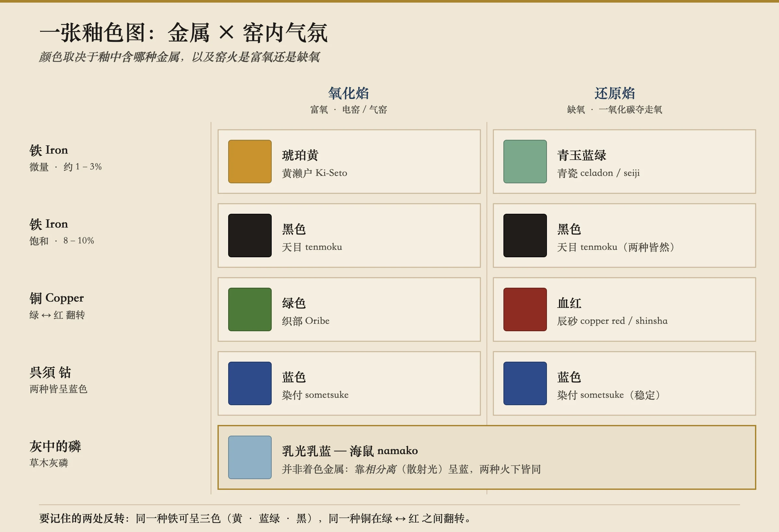
Task: Click the 呉須 钴 row label
Action: (50, 372)
